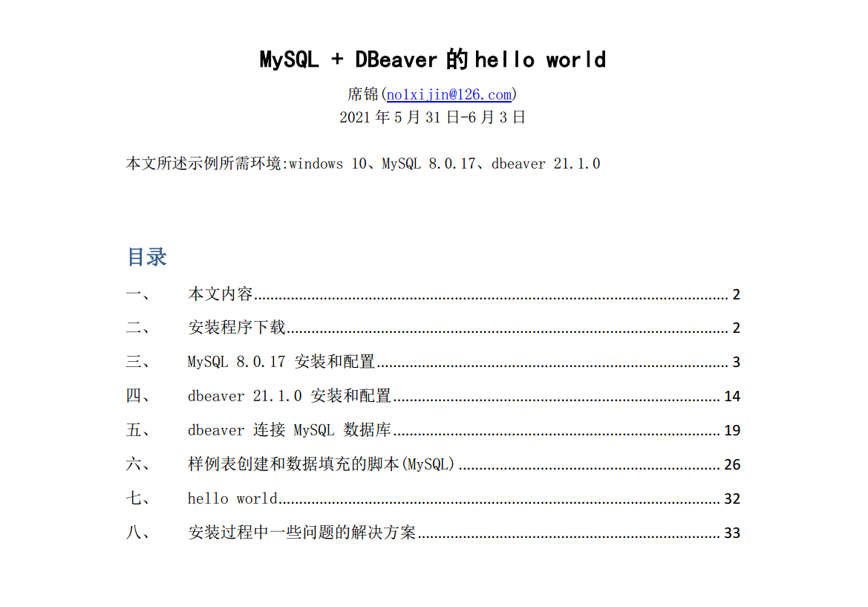Screen dimensions: 868x607
Task: Click the document title MySQL + DBeaver 的 hello world
Action: [x=433, y=60]
